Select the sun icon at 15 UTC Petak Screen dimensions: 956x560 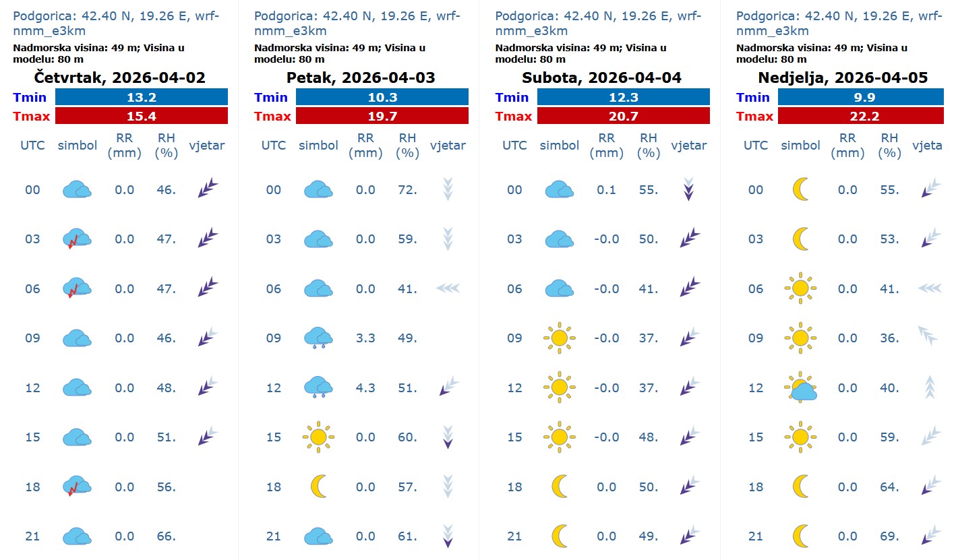pyautogui.click(x=318, y=437)
